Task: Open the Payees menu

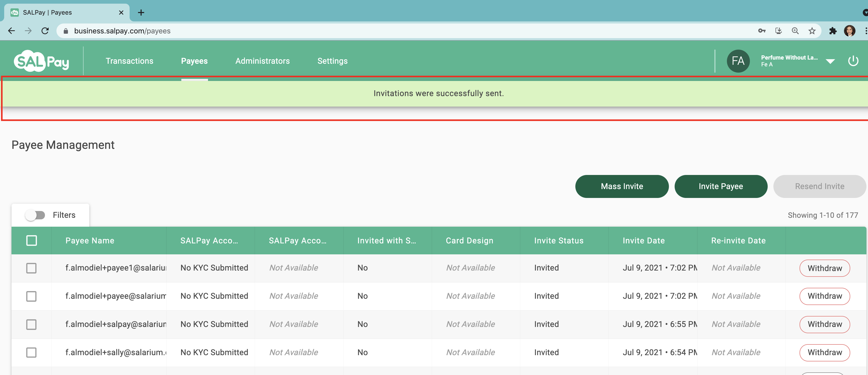Action: click(x=194, y=61)
